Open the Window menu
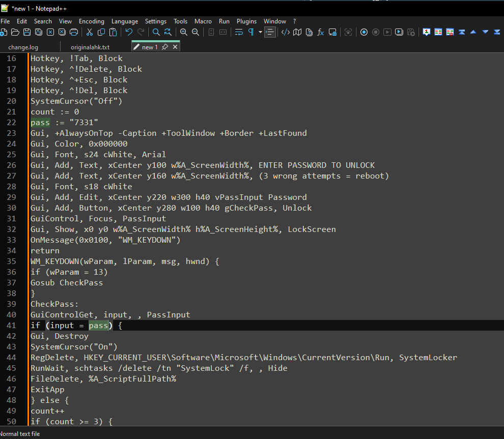The image size is (504, 439). (275, 21)
